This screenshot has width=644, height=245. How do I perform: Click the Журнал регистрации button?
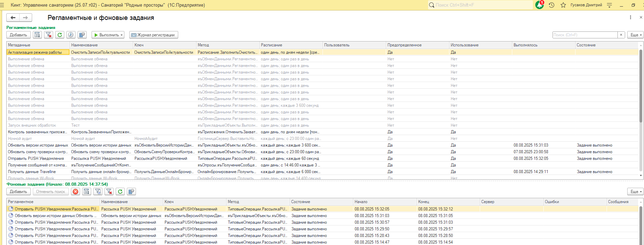point(154,35)
